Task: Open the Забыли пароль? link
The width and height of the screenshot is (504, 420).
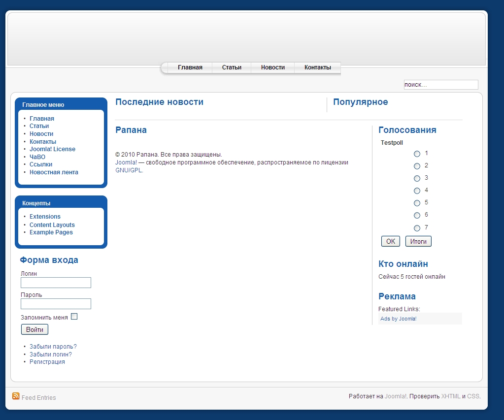Action: (53, 347)
